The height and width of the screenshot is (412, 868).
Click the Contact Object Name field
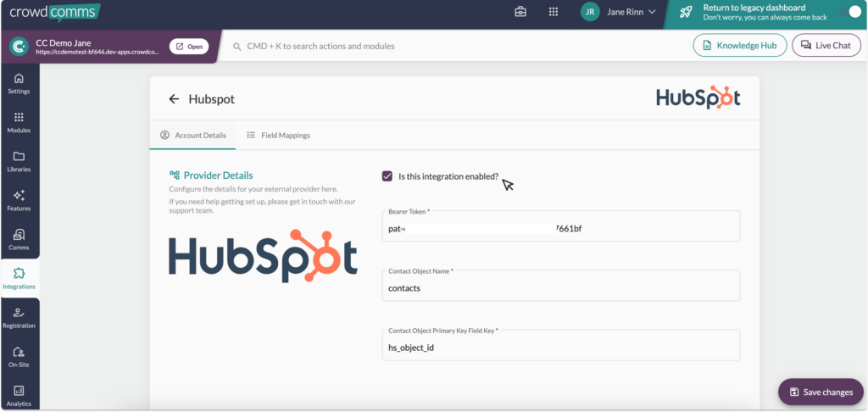560,288
